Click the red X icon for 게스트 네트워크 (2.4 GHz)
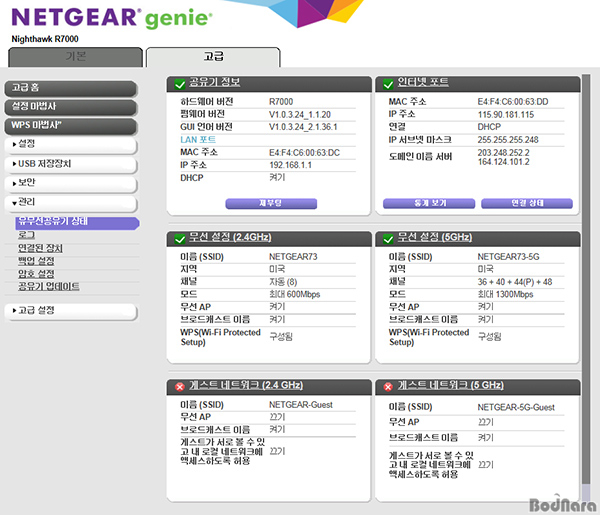Image resolution: width=600 pixels, height=515 pixels. click(x=179, y=387)
